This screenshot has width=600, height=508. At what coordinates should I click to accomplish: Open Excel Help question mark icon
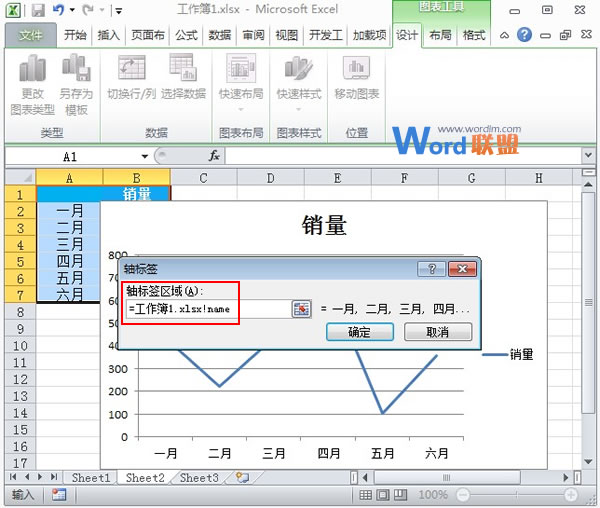click(524, 35)
